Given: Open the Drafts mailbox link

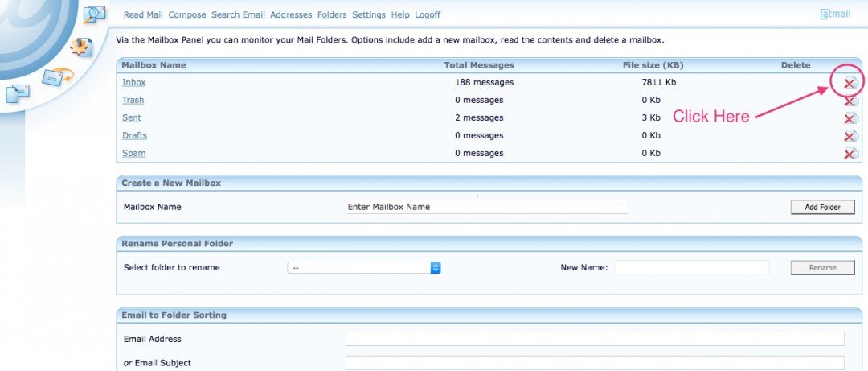Looking at the screenshot, I should 134,135.
